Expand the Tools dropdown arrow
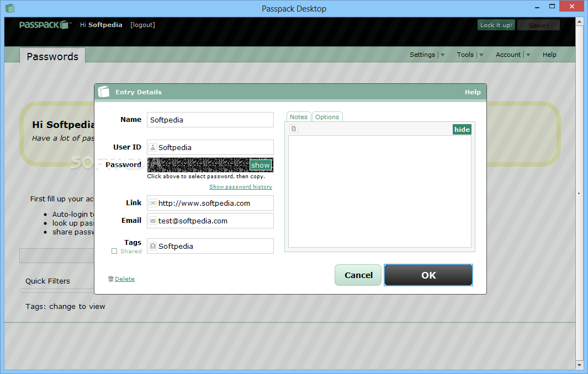 (481, 55)
